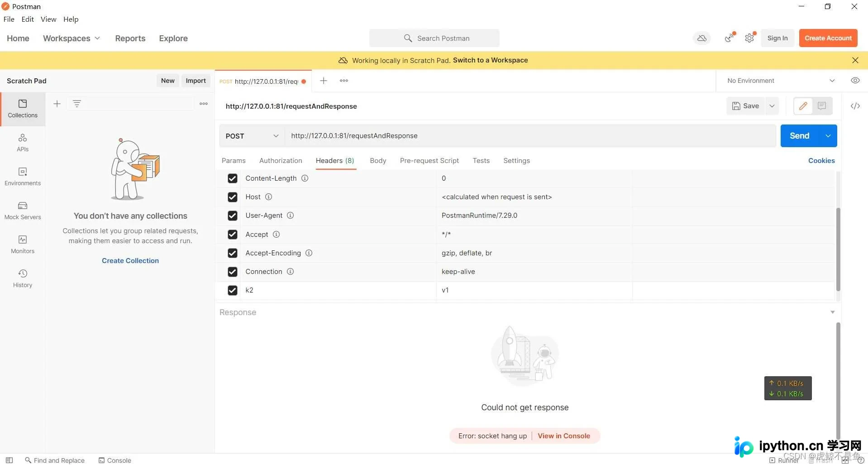Image resolution: width=868 pixels, height=465 pixels.
Task: Open capture requests satellite icon
Action: click(x=730, y=38)
